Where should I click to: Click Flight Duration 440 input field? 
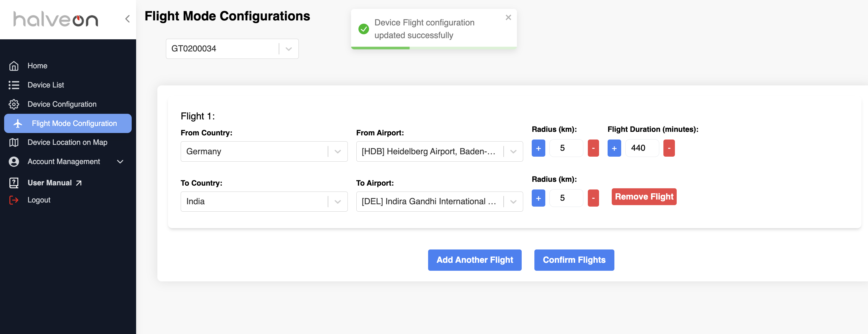[642, 148]
